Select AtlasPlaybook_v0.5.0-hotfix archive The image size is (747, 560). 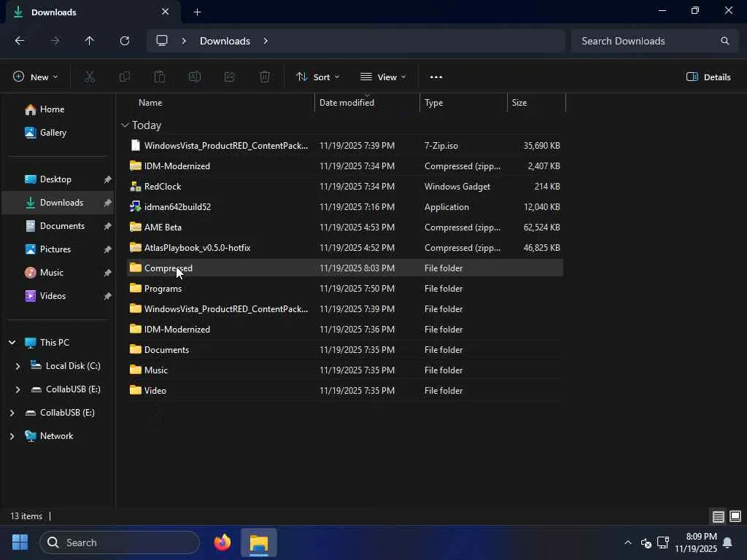click(345, 248)
